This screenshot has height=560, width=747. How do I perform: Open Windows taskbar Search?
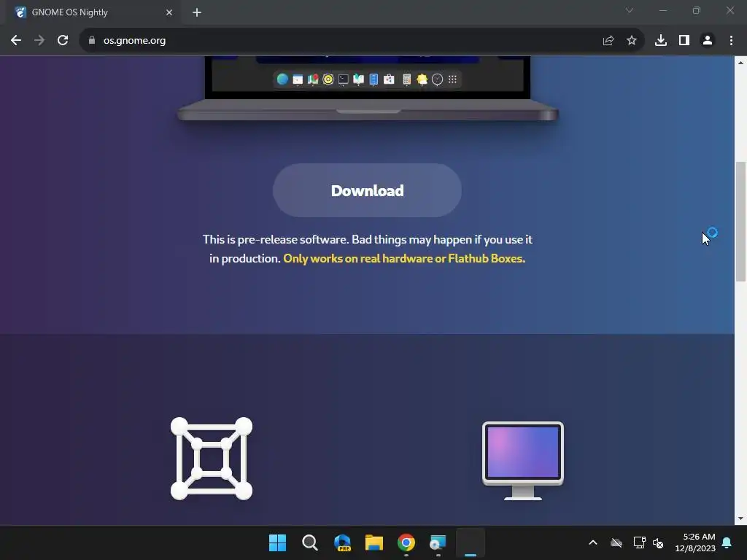309,542
